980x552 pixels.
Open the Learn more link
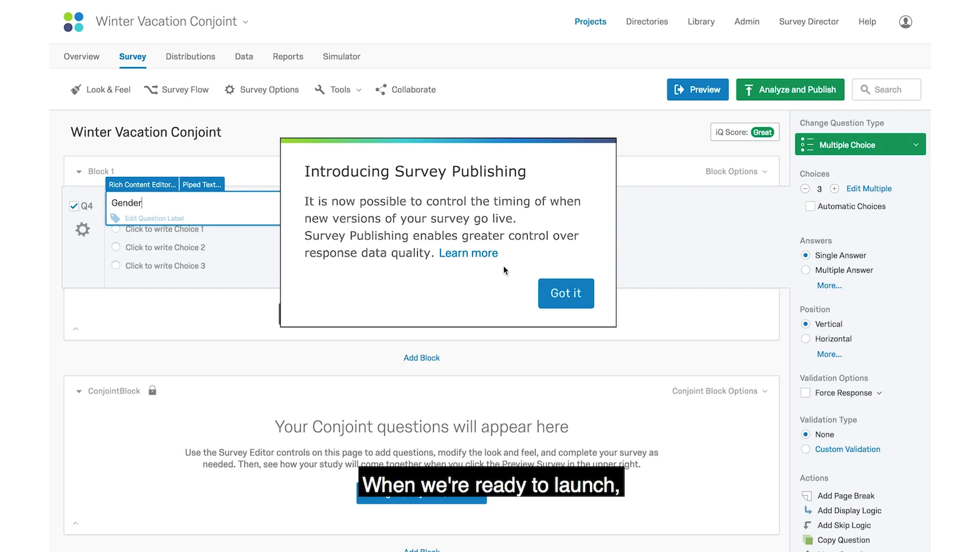[468, 252]
